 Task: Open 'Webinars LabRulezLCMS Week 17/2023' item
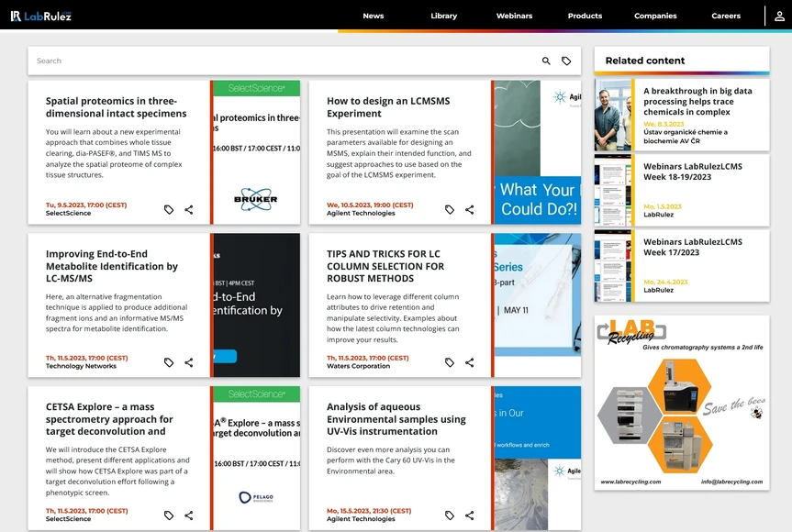(x=693, y=248)
